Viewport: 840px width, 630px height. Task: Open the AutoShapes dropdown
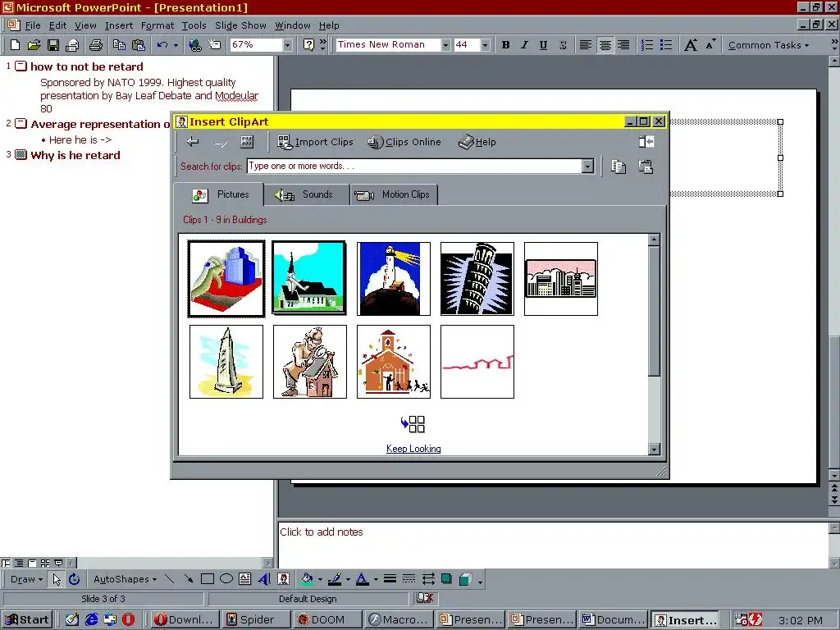point(125,579)
